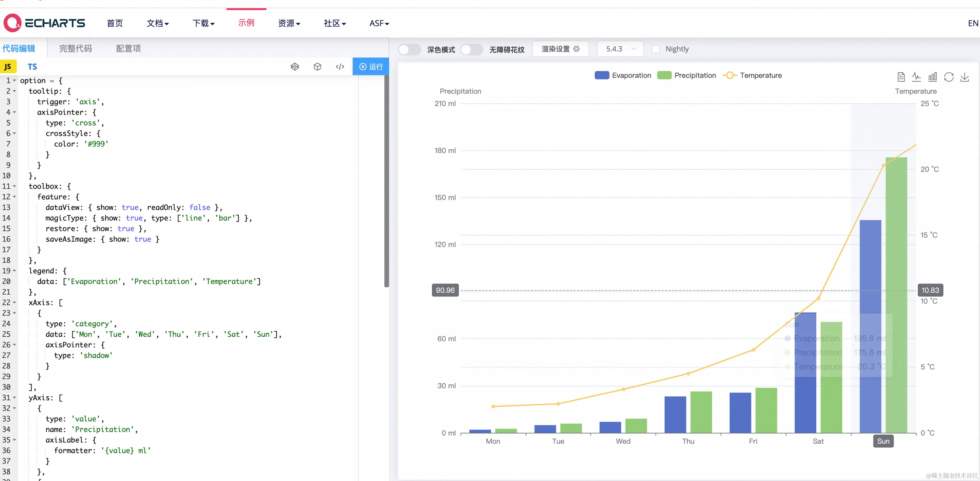Switch site language to EN

pos(973,23)
